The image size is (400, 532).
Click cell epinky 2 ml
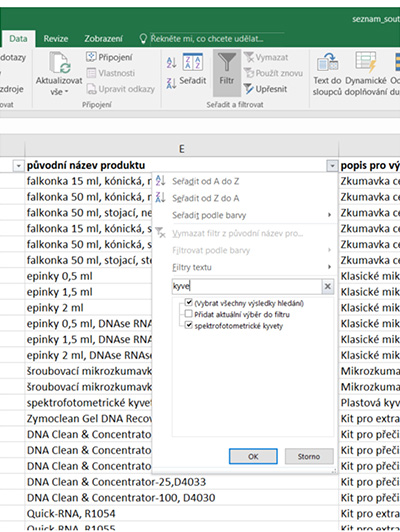point(89,308)
